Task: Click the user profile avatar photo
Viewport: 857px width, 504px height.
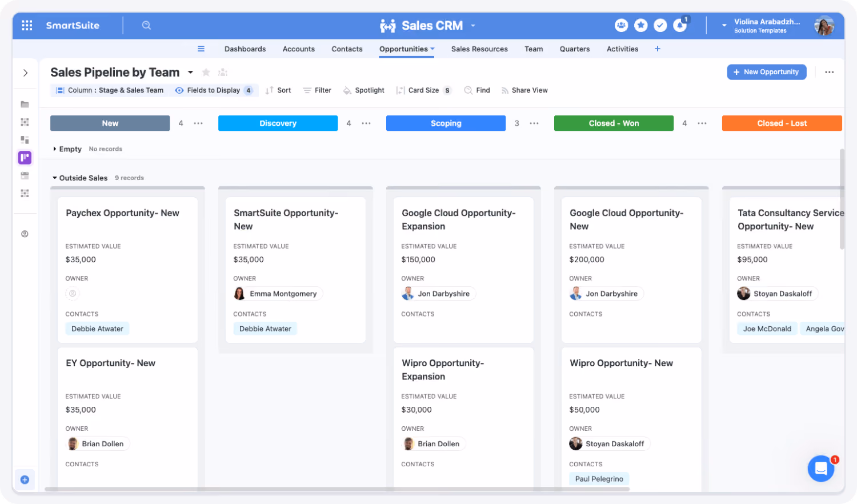Action: pyautogui.click(x=824, y=25)
